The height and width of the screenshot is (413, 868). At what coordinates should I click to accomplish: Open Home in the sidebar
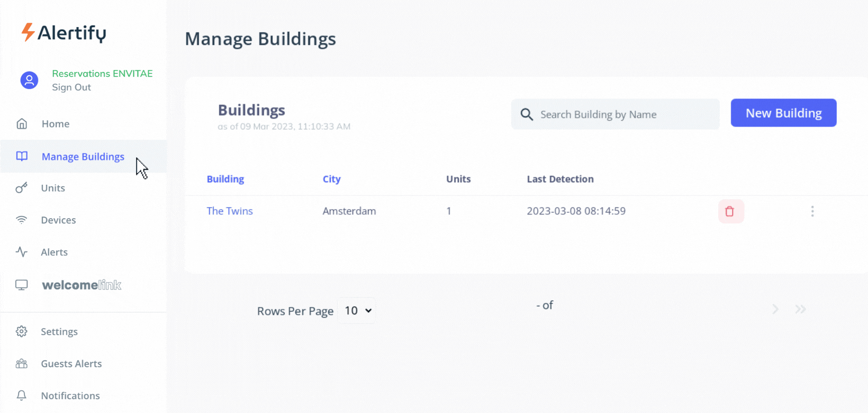pos(55,124)
